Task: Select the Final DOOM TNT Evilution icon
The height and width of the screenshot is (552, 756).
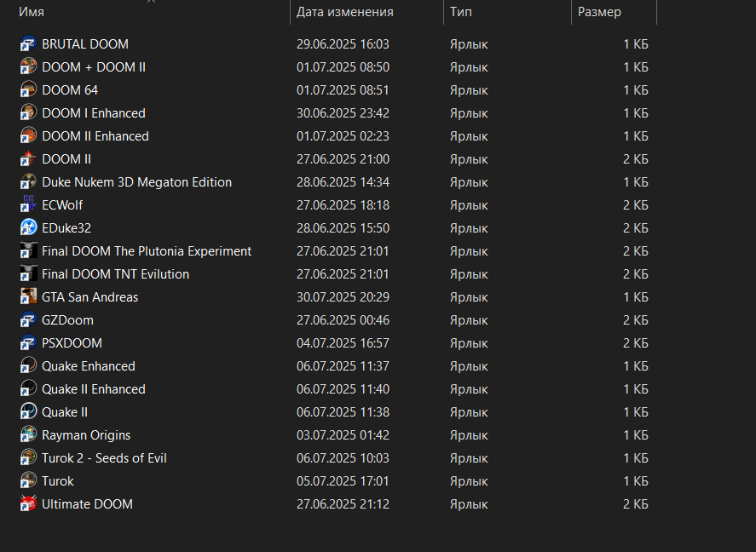Action: tap(28, 274)
